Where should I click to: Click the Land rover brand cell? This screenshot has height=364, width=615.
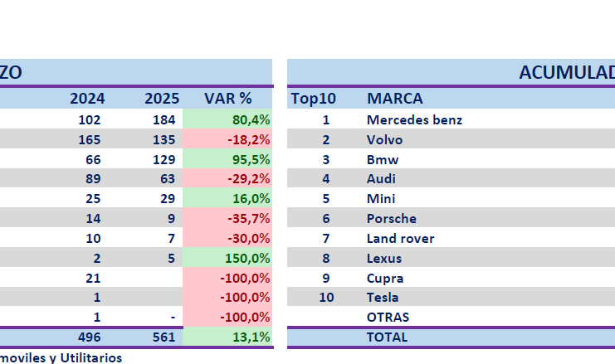[400, 238]
